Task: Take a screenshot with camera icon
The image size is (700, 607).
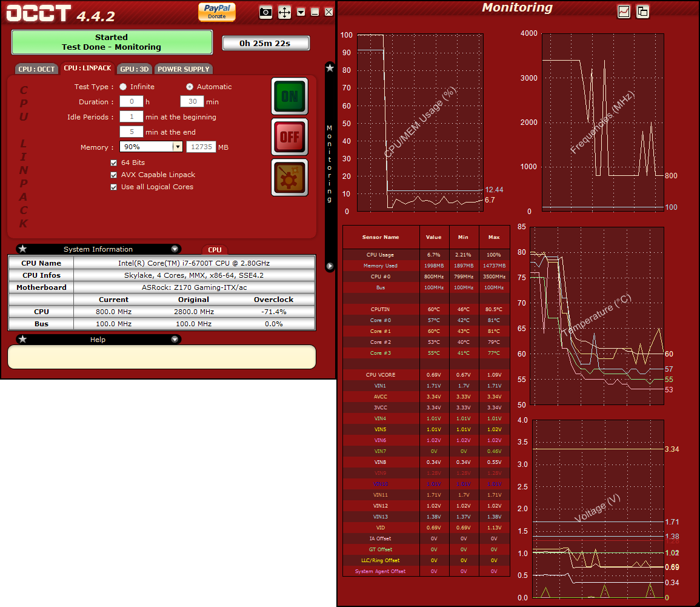Action: 265,12
